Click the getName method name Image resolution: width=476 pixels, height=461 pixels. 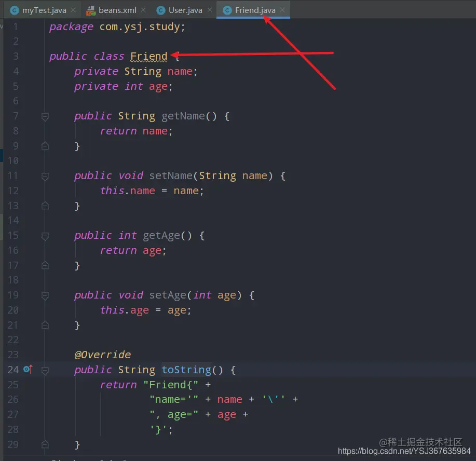(x=183, y=116)
